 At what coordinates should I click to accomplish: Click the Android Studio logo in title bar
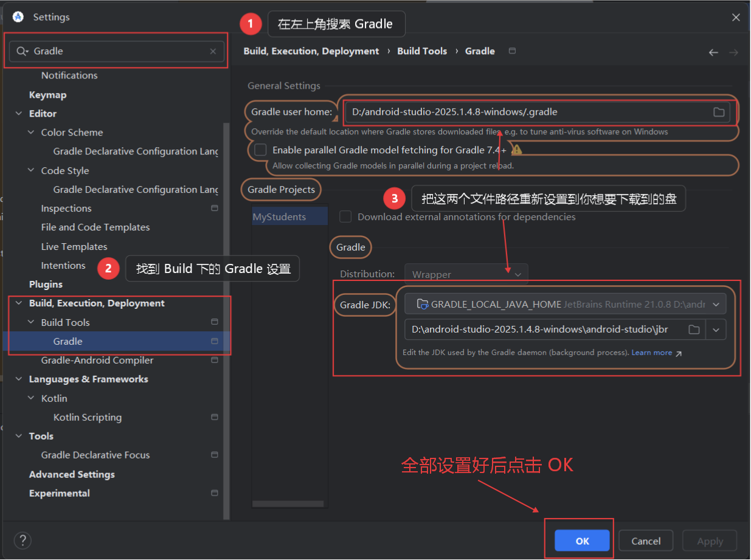point(18,17)
